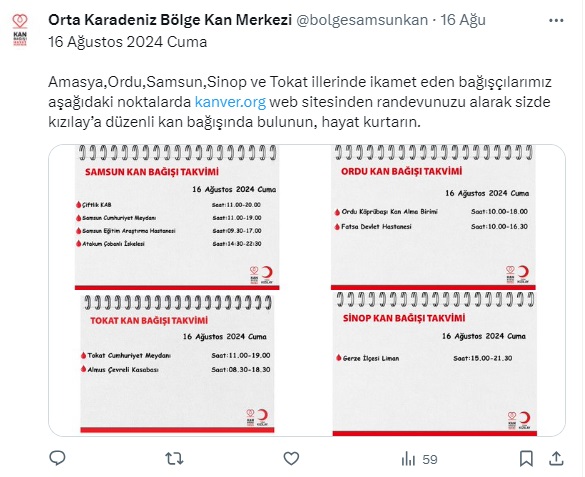
Task: Bookmark this tweet
Action: (x=526, y=459)
